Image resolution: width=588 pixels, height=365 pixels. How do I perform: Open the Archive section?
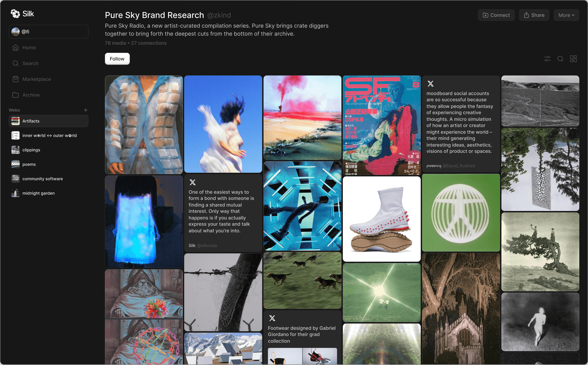(x=31, y=95)
